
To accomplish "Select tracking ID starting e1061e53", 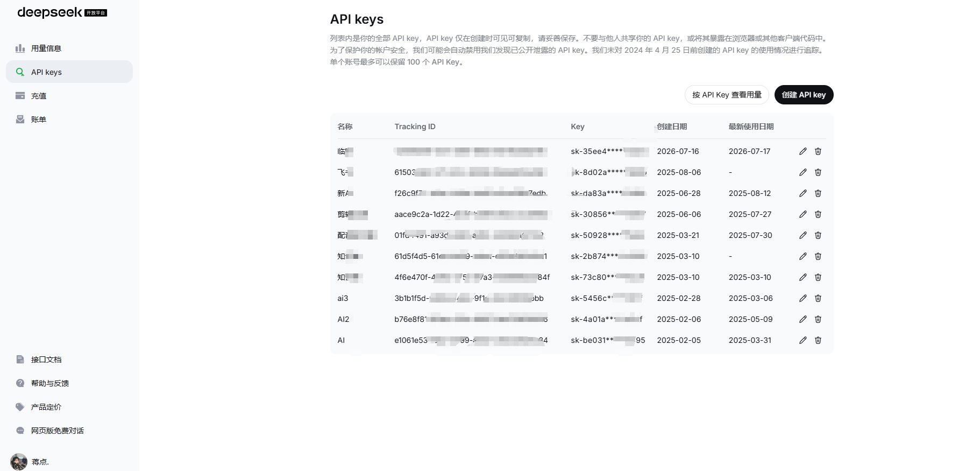I will (x=471, y=340).
